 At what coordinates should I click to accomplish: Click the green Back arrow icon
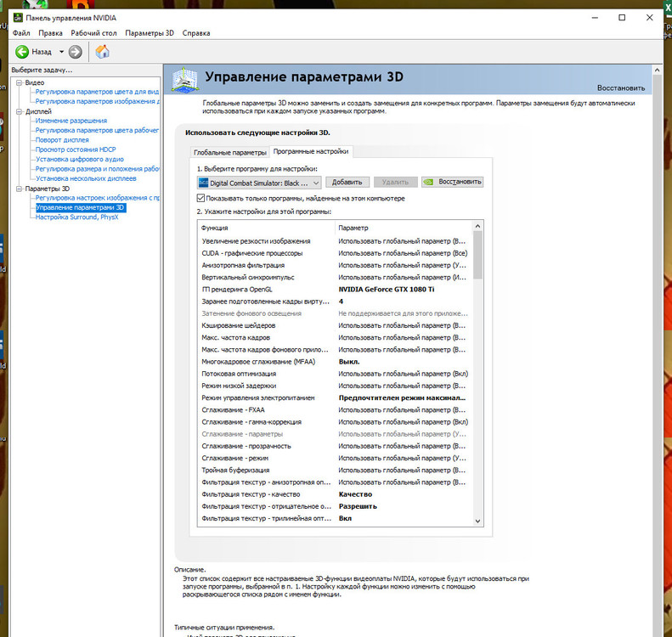coord(22,52)
